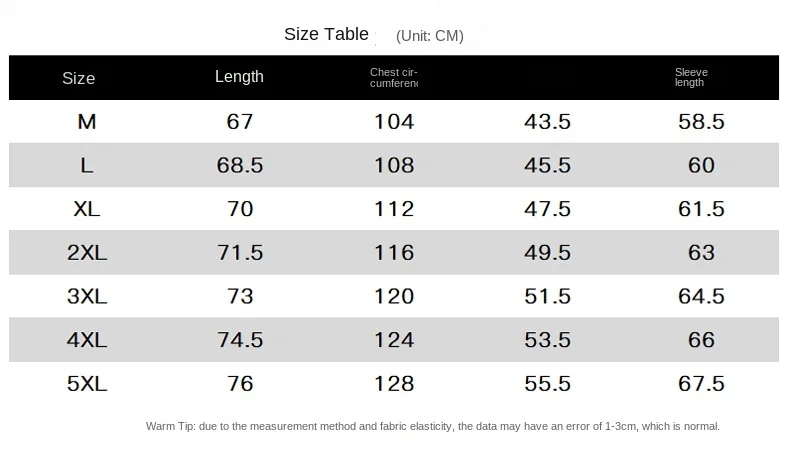This screenshot has width=790, height=466.
Task: Select the XL size row label
Action: point(87,209)
